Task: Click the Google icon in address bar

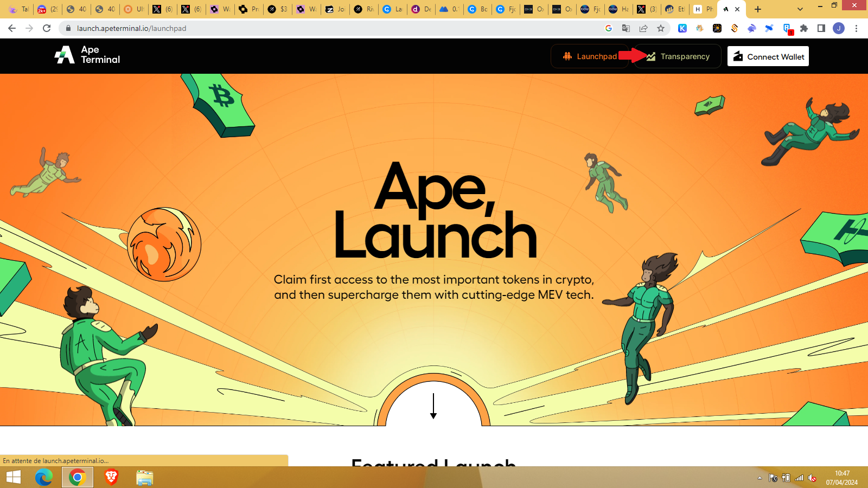Action: pyautogui.click(x=609, y=28)
